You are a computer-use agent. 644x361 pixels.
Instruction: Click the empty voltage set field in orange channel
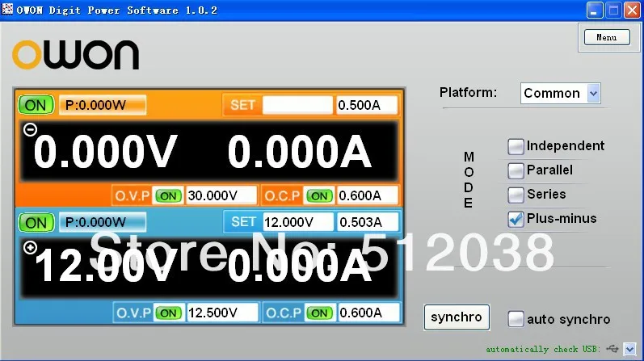pos(297,105)
